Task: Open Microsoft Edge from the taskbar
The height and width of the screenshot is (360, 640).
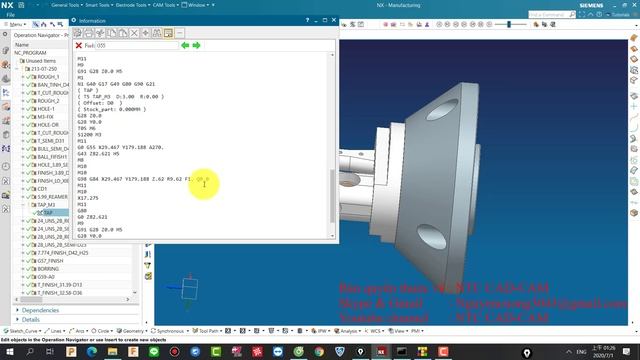Action: (92, 351)
